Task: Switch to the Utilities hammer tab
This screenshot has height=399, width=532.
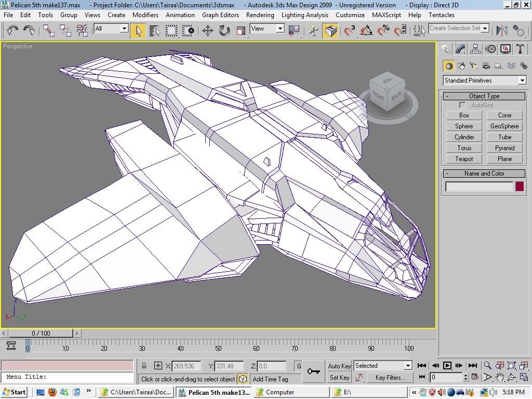Action: [520, 49]
